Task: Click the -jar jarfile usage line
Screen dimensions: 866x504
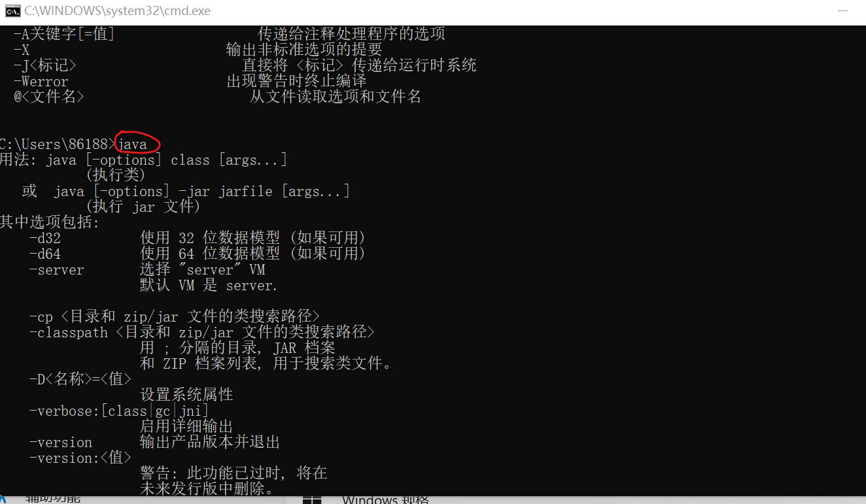Action: pyautogui.click(x=202, y=192)
